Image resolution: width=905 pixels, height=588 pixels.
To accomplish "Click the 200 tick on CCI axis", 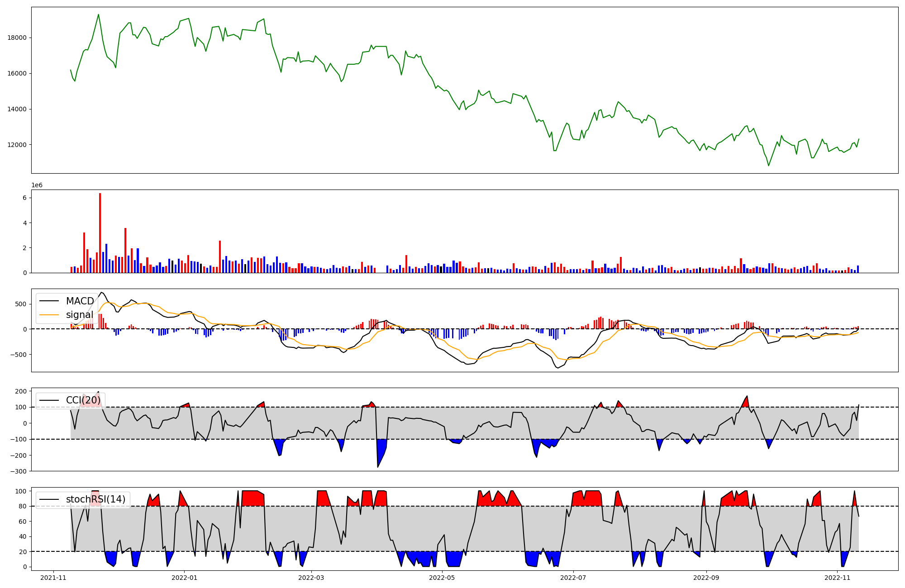I will pyautogui.click(x=21, y=391).
